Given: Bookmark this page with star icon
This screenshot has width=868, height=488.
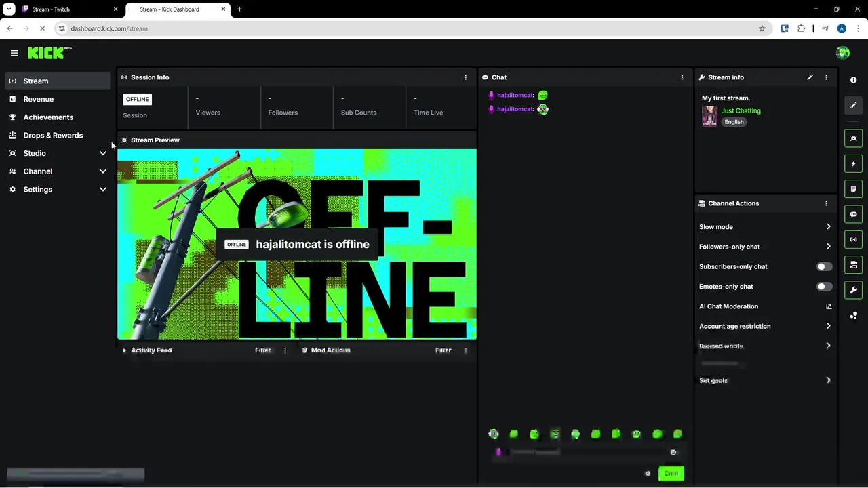Looking at the screenshot, I should tap(762, 28).
